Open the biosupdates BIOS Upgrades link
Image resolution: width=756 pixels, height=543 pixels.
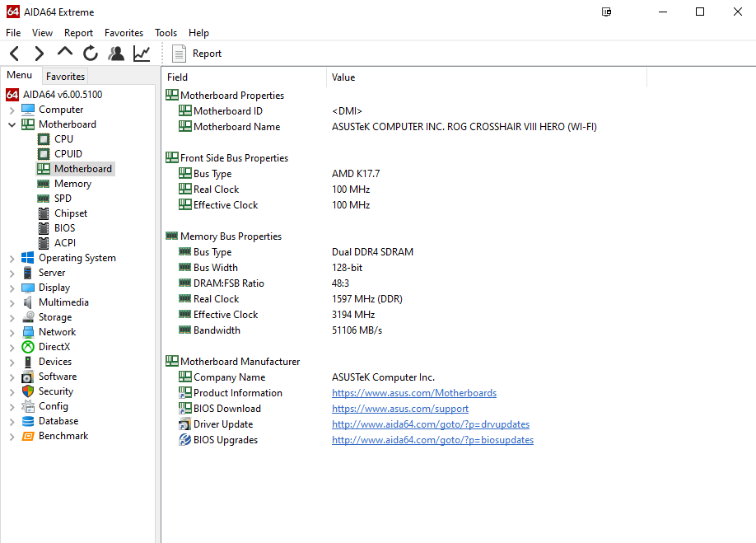(432, 440)
